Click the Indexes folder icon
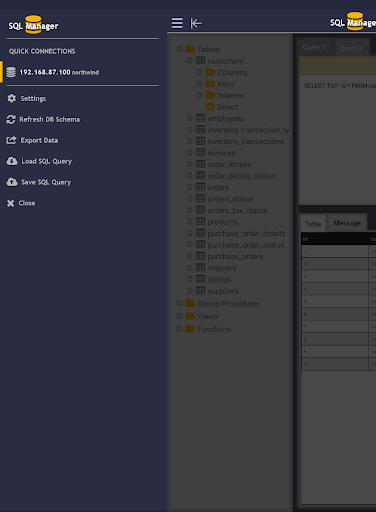Screen dimensions: 376x512 [x=210, y=95]
